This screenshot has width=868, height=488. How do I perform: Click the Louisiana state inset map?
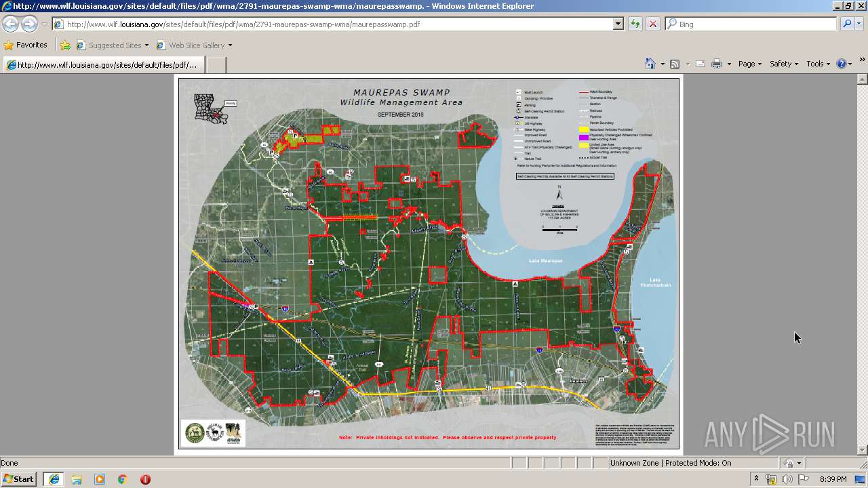point(210,108)
